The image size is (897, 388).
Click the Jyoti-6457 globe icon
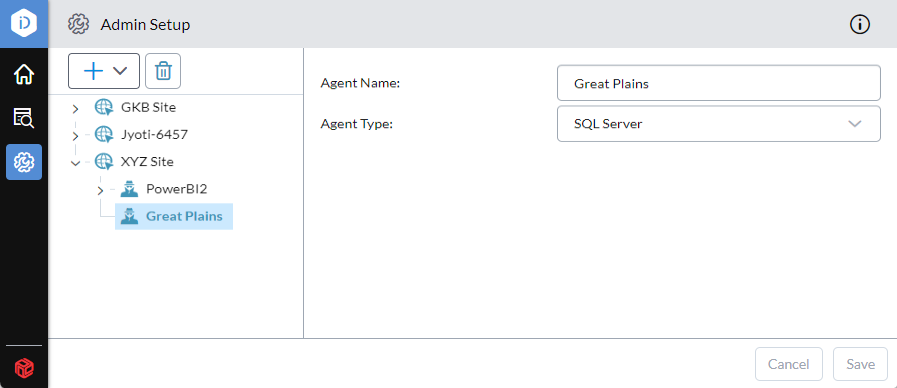tap(104, 134)
